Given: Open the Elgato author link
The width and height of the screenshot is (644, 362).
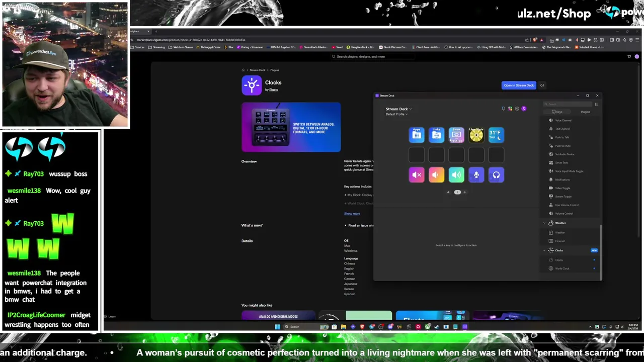Looking at the screenshot, I should coord(273,90).
